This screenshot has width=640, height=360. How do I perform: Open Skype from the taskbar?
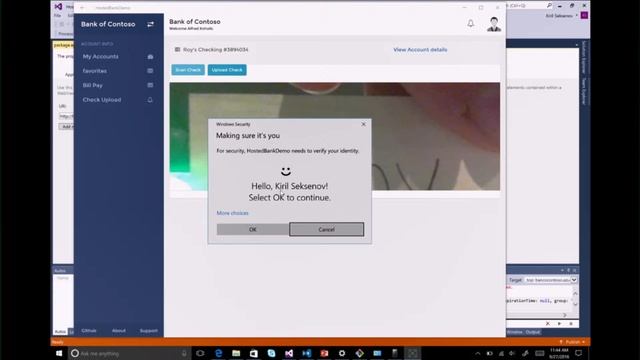[271, 353]
